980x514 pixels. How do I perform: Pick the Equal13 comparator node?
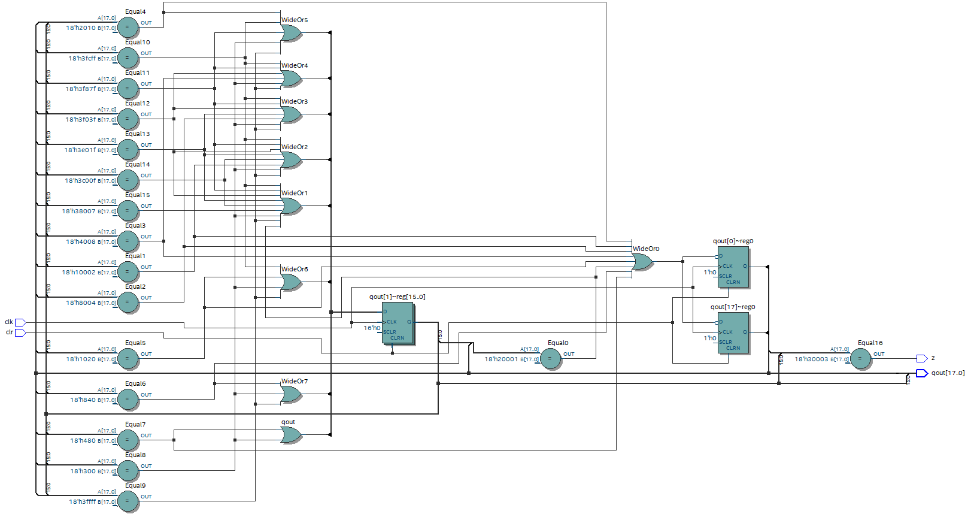point(128,150)
